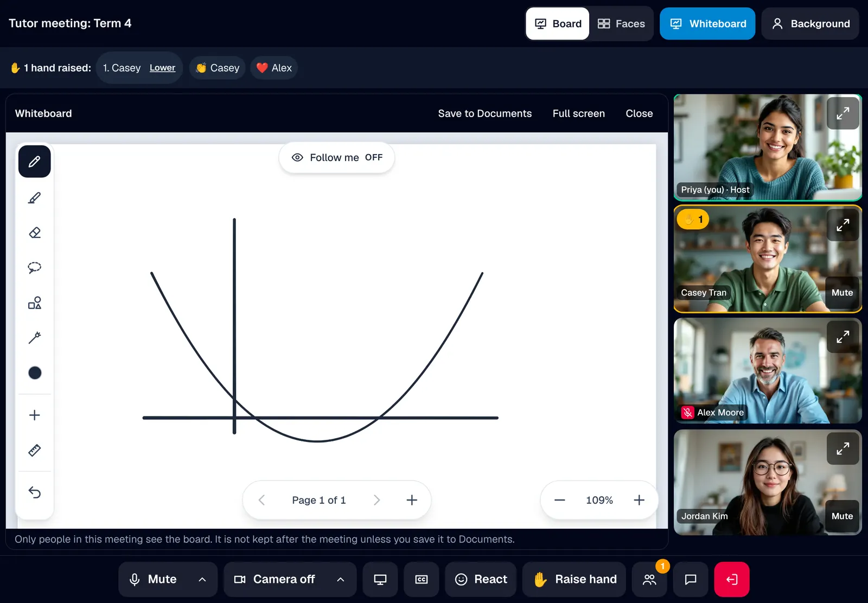868x603 pixels.
Task: Zoom in on the whiteboard
Action: point(639,500)
